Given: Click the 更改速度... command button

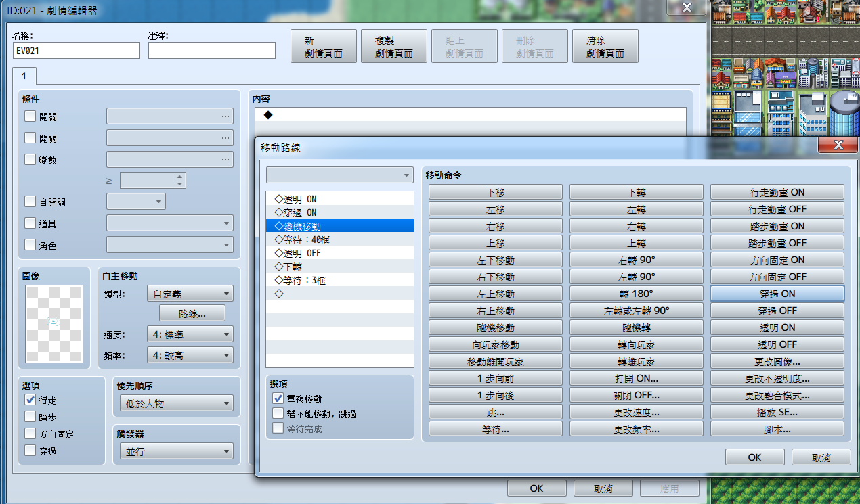Looking at the screenshot, I should 637,412.
